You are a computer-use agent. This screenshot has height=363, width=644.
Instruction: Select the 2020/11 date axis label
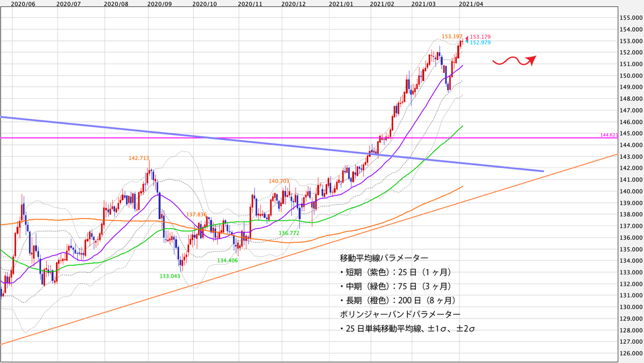click(249, 4)
